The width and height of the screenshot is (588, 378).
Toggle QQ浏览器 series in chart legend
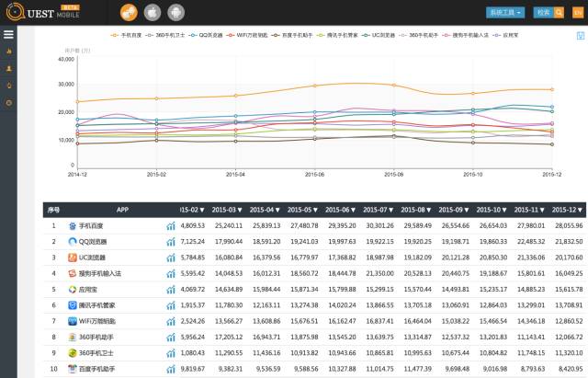pyautogui.click(x=206, y=35)
